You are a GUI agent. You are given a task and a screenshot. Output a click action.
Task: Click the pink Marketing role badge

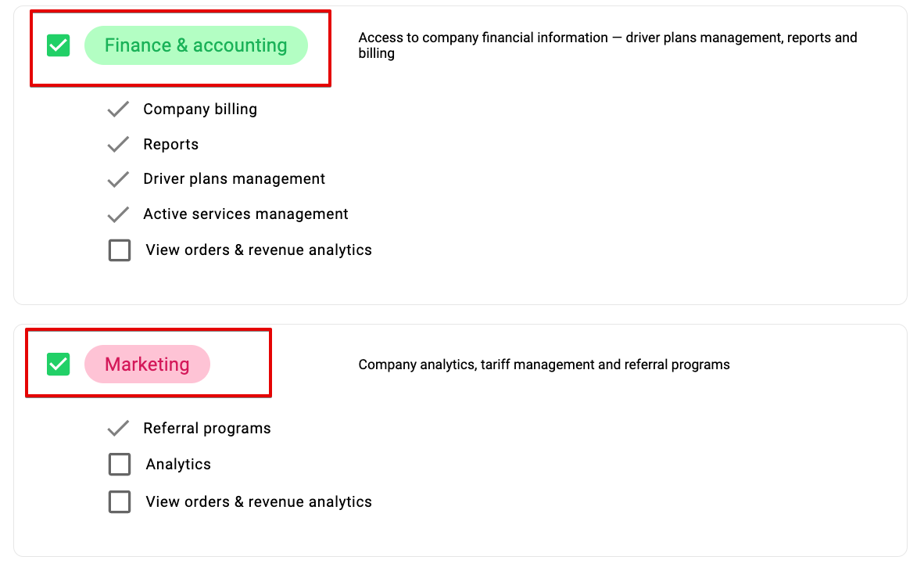coord(147,365)
